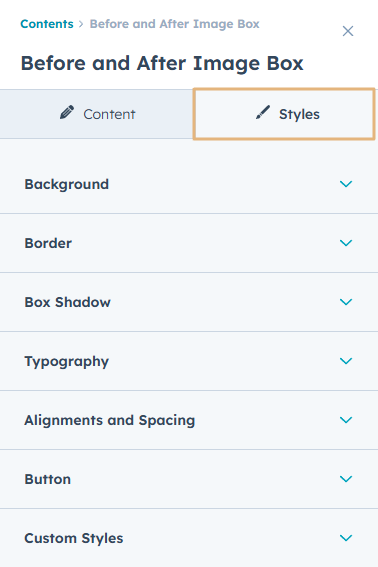
Task: Click the Alignments and Spacing label
Action: 110,421
